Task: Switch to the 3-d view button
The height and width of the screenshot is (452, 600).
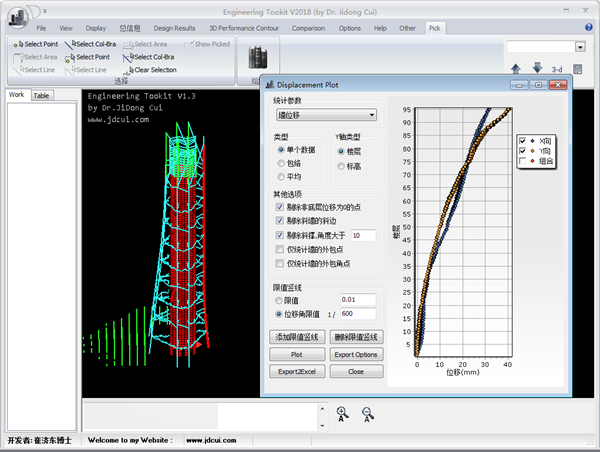Action: pos(557,69)
